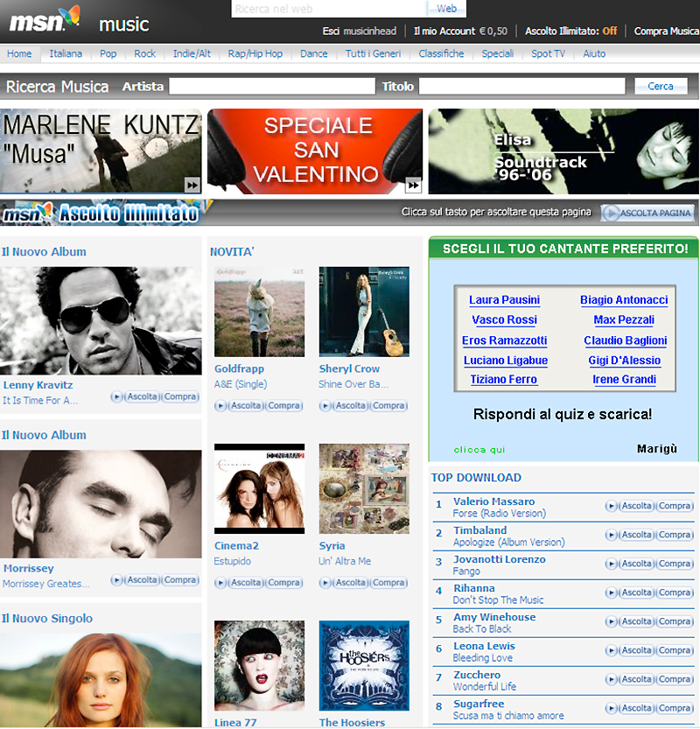
Task: Click play icon for Goldfrapp A&E single
Action: click(221, 406)
